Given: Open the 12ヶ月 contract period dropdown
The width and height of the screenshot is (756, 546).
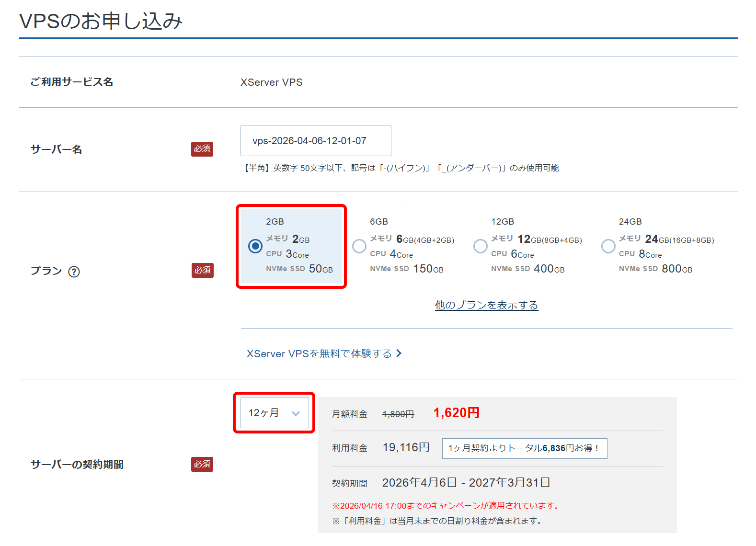Looking at the screenshot, I should click(x=274, y=413).
